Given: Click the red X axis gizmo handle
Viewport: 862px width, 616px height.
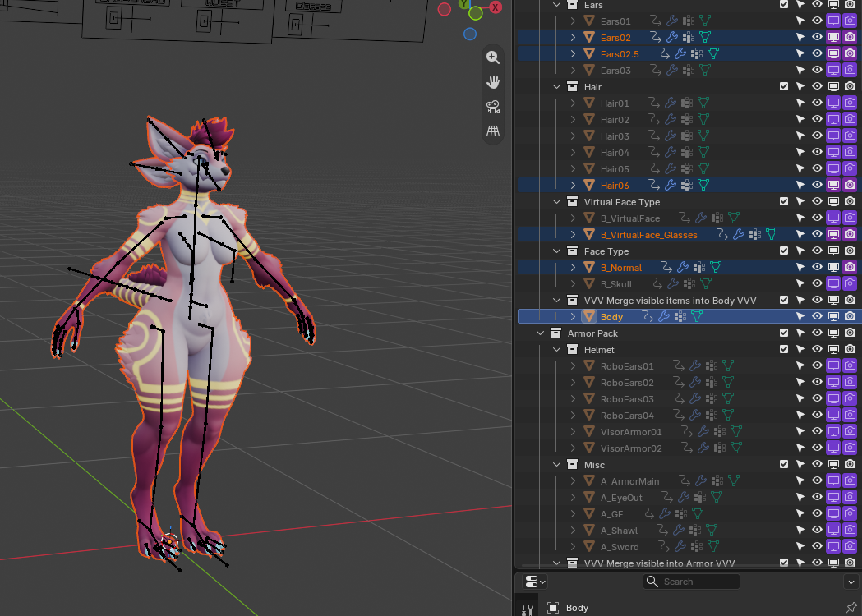Looking at the screenshot, I should point(496,7).
